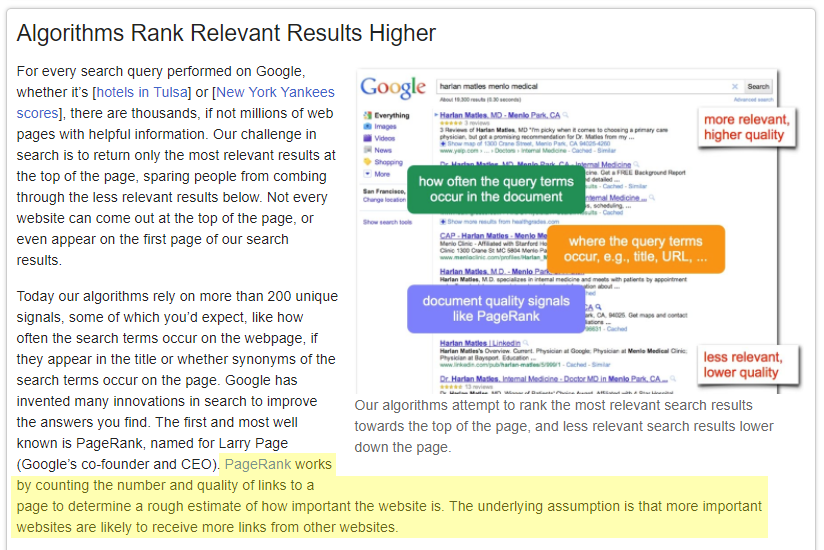Open the 'hotels in Tulsa' link

point(142,92)
